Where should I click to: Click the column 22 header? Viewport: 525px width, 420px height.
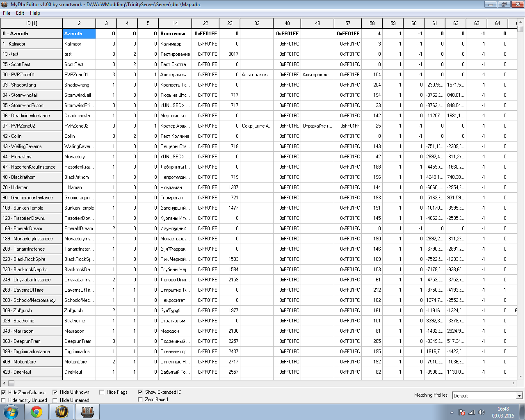tap(205, 23)
